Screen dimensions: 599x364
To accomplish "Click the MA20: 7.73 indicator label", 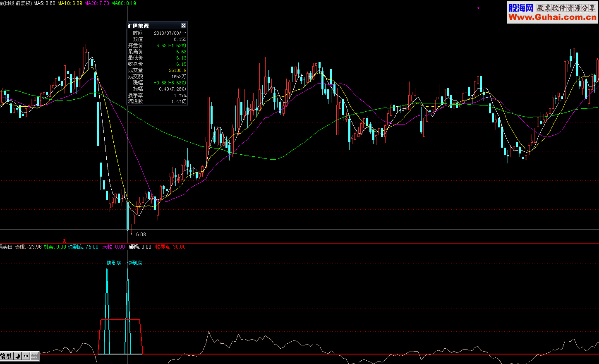I will 97,3.
